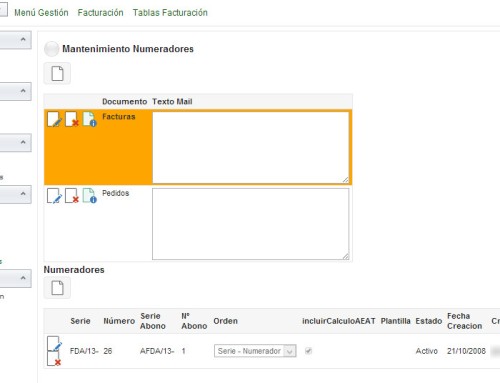
Task: Click the incluirCalculoAEAT column header
Action: click(339, 321)
